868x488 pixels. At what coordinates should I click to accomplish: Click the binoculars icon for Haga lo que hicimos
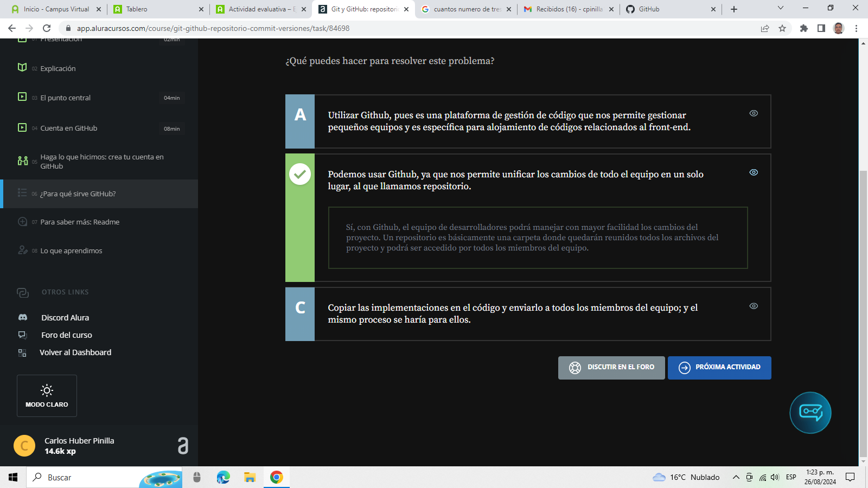23,160
